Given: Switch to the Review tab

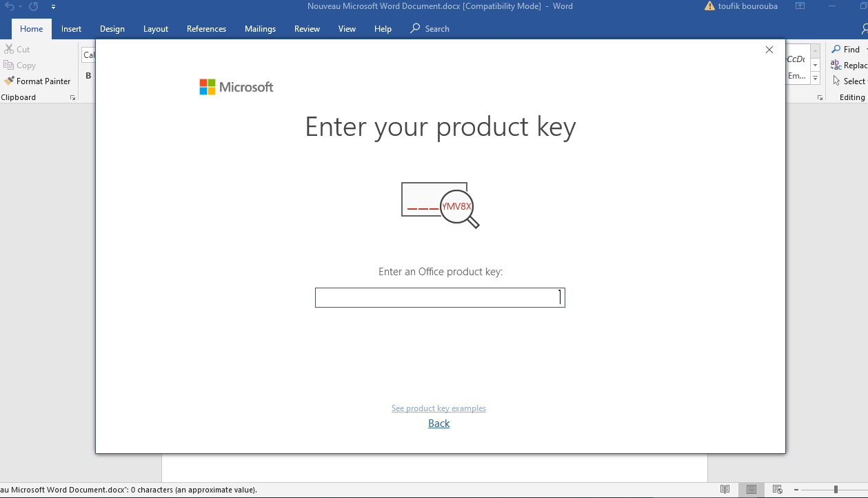Looking at the screenshot, I should click(x=307, y=29).
